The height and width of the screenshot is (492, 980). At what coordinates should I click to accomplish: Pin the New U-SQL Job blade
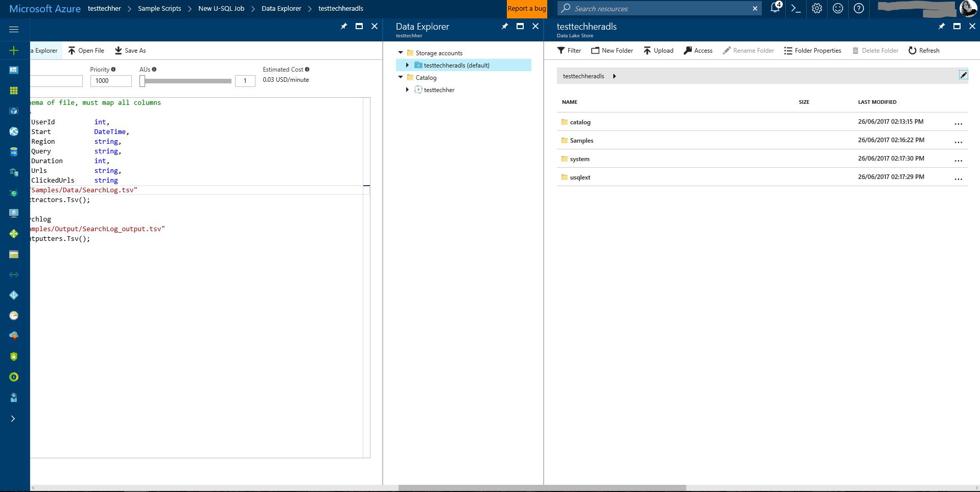click(344, 26)
